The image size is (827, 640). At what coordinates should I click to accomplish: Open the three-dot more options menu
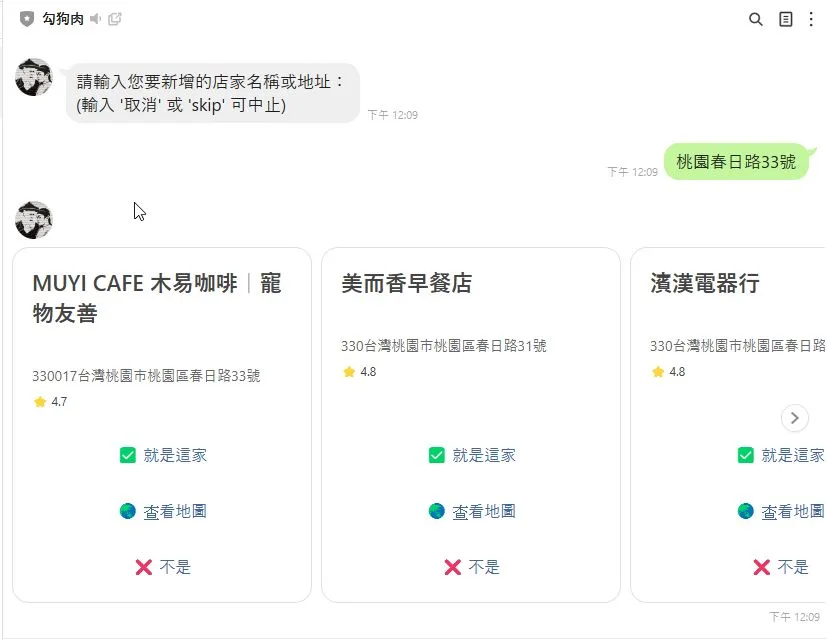pos(811,19)
